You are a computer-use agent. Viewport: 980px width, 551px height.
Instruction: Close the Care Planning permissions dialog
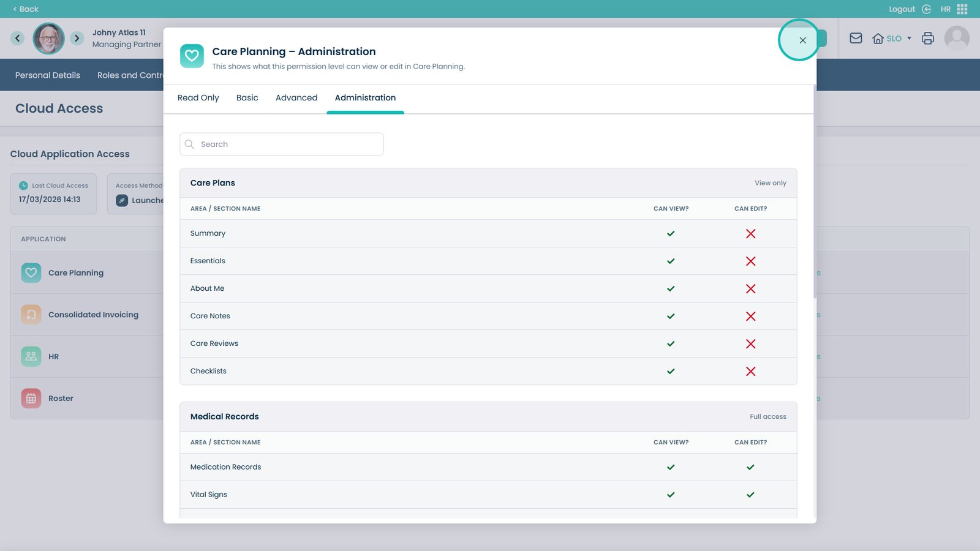click(802, 40)
